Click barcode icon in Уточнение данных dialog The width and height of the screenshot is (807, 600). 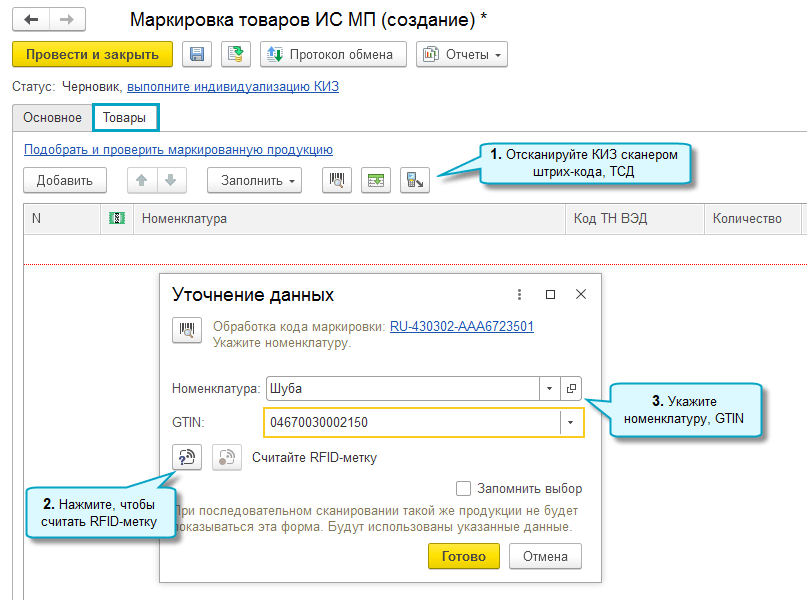[x=187, y=330]
